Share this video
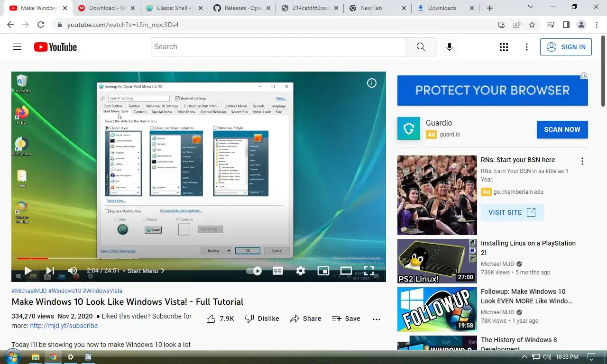This screenshot has width=607, height=364. [305, 318]
